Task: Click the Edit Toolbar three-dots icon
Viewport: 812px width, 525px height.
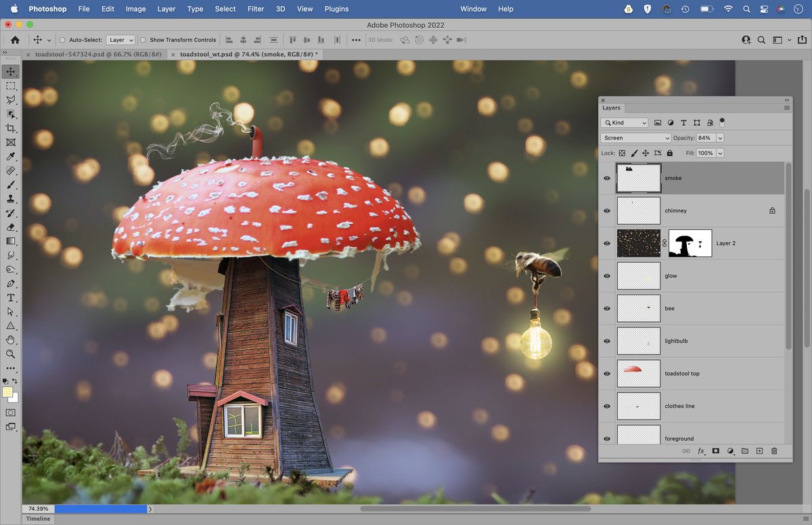Action: (x=11, y=368)
